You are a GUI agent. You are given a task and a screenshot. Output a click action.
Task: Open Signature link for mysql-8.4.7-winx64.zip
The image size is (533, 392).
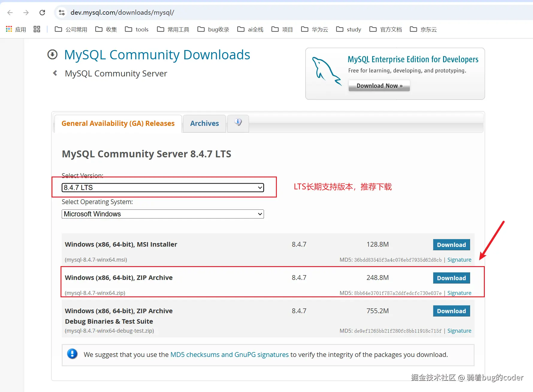pos(459,293)
